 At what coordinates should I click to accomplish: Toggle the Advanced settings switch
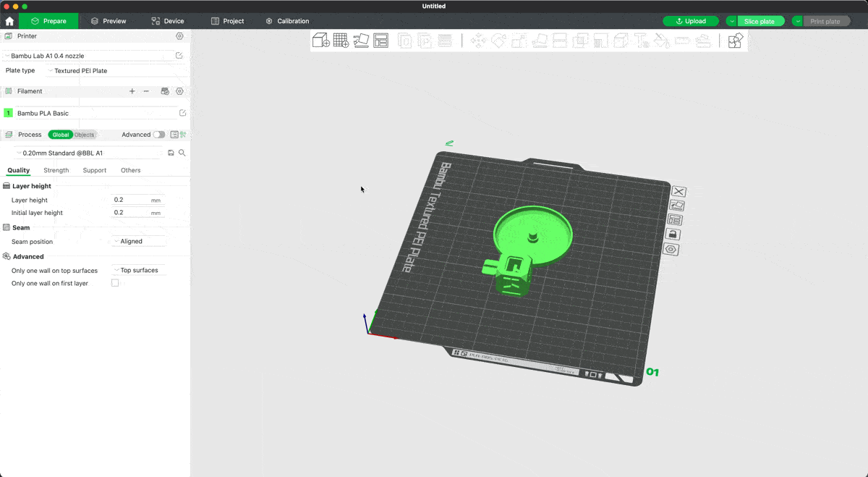coord(158,135)
